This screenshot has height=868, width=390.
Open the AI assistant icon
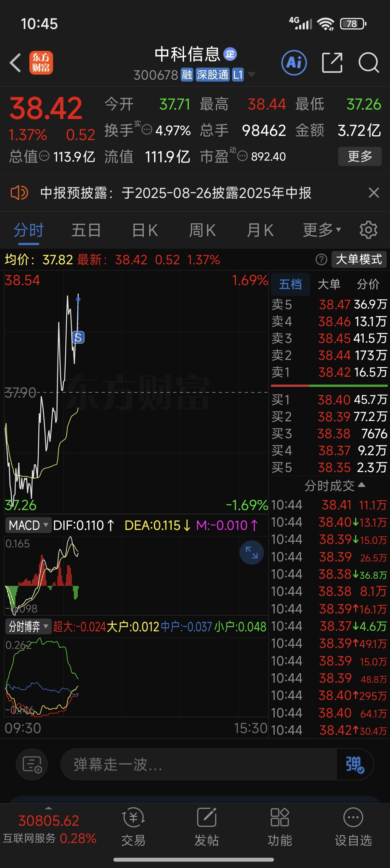pos(294,63)
